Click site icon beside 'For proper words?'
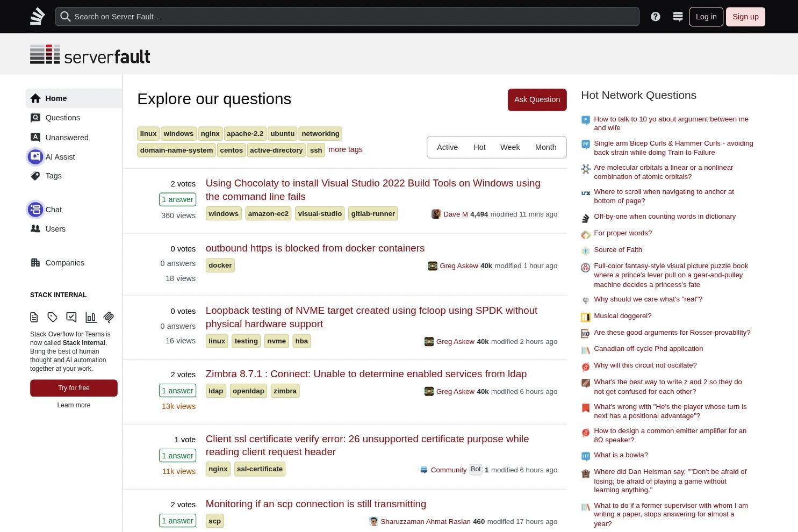Screen dimensions: 798x532 (x=586, y=234)
